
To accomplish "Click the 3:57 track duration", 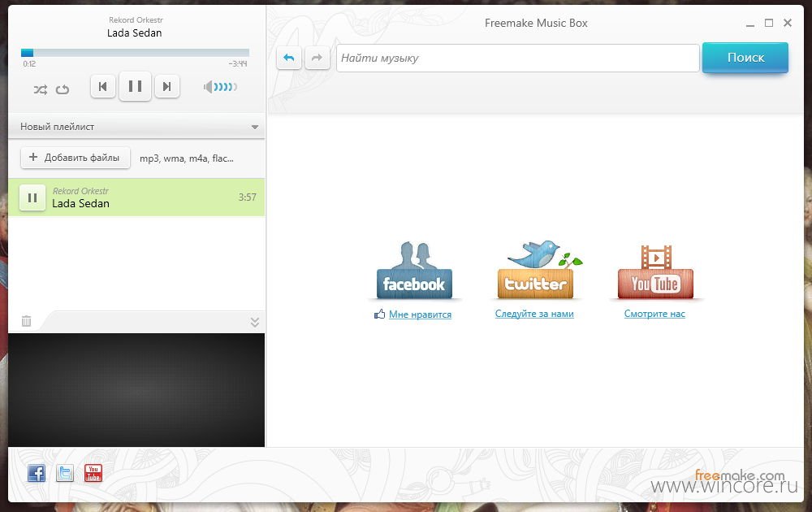I will [x=248, y=197].
